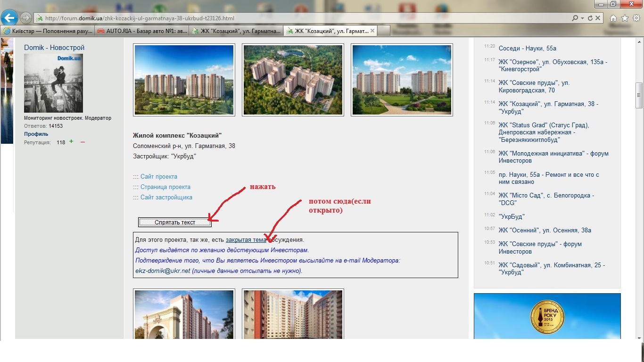644x362 pixels.
Task: Open the Сайт застройщика link
Action: (x=166, y=197)
